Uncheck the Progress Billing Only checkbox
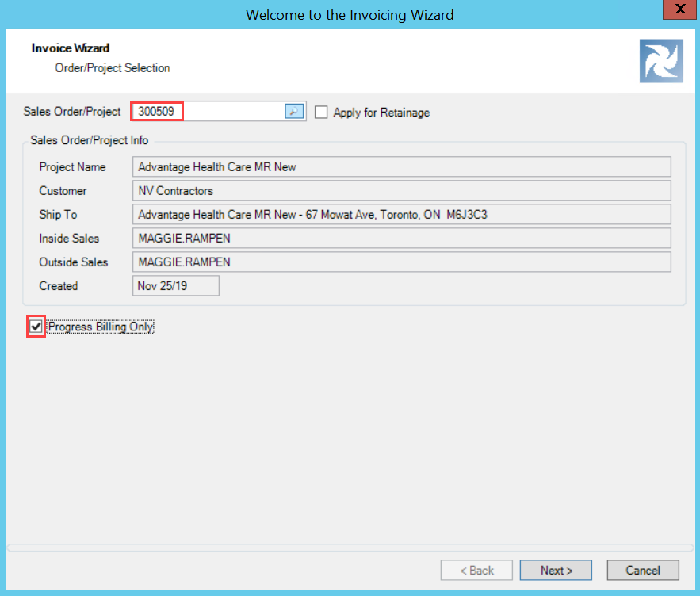Image resolution: width=700 pixels, height=596 pixels. (x=36, y=327)
